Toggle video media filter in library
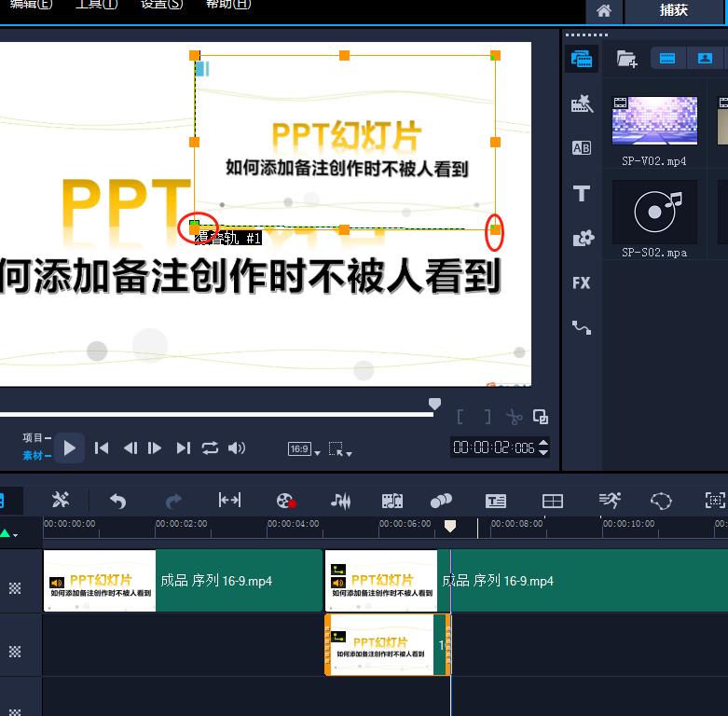The image size is (728, 716). (x=667, y=59)
